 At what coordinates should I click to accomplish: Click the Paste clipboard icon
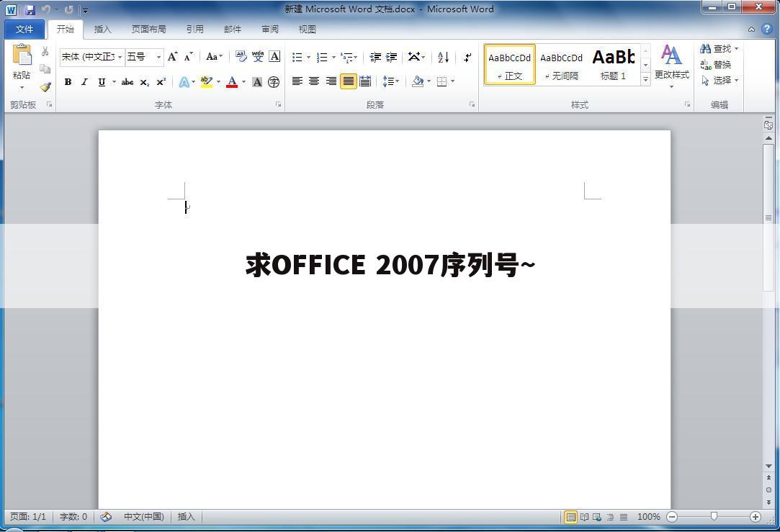click(22, 55)
